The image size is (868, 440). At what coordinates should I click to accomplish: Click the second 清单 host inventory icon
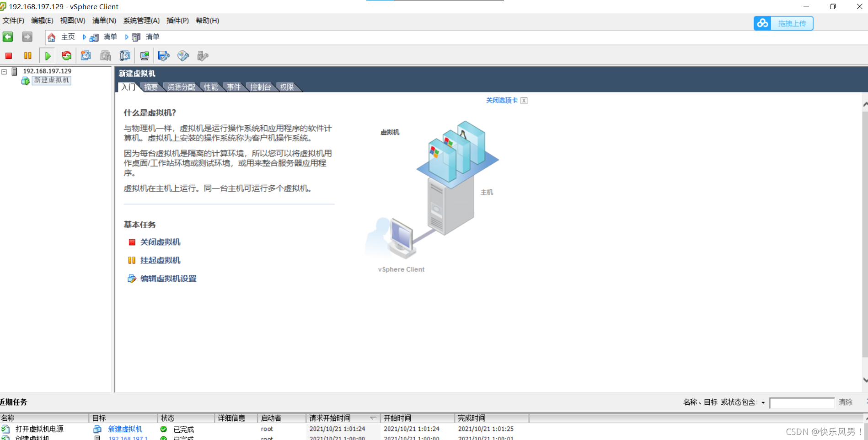pos(136,38)
